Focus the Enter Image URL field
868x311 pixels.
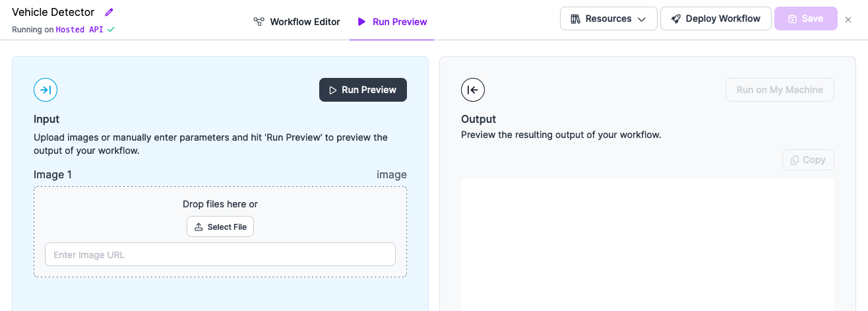(220, 255)
